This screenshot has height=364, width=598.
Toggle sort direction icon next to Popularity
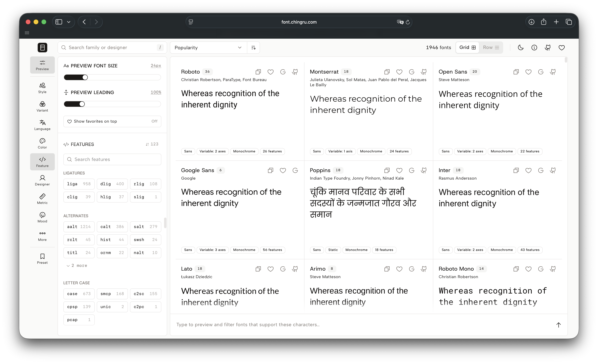click(x=253, y=48)
